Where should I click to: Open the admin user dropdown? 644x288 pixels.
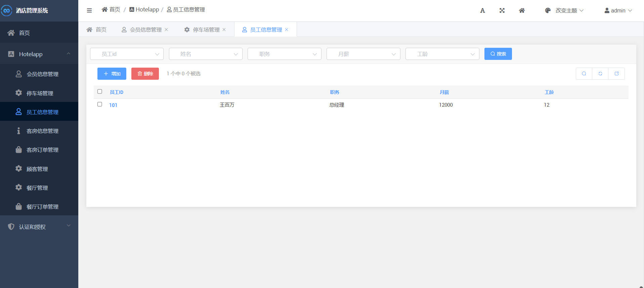pos(618,10)
